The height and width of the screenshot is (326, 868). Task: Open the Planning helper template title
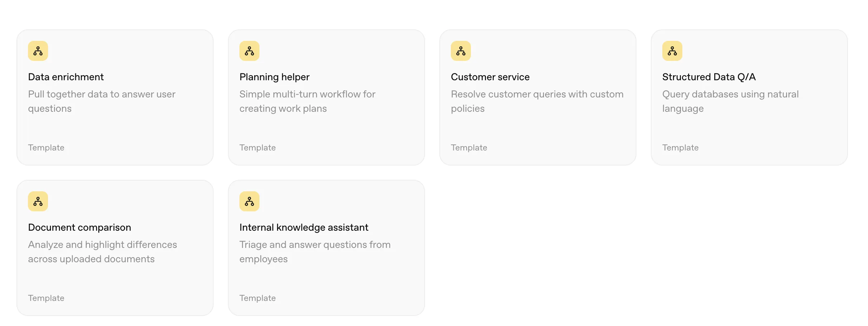[275, 77]
